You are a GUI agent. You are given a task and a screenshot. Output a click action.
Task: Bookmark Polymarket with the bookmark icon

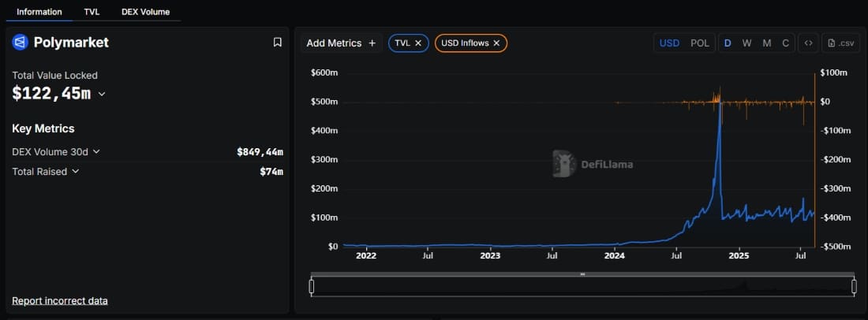coord(277,42)
